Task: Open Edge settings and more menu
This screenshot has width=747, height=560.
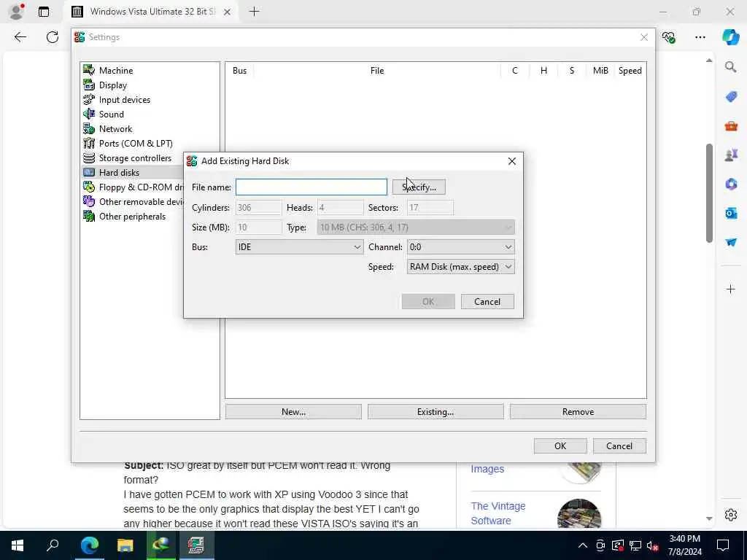Action: [x=700, y=37]
